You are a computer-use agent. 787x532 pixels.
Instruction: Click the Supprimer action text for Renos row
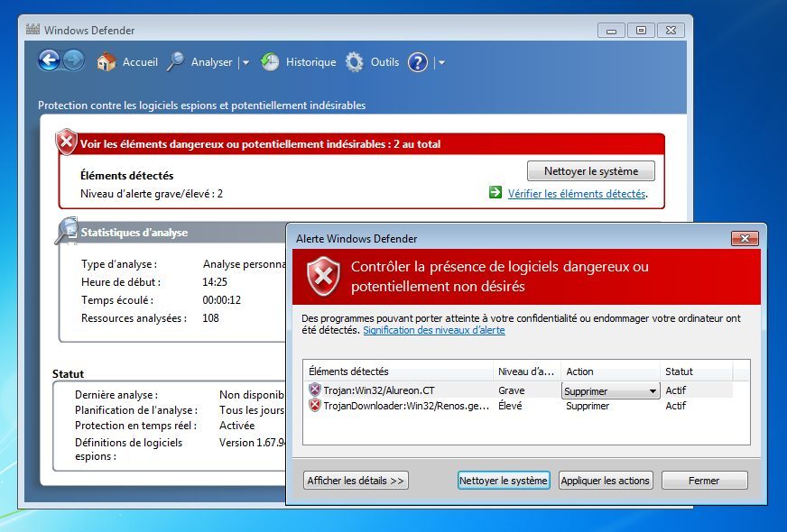click(588, 406)
